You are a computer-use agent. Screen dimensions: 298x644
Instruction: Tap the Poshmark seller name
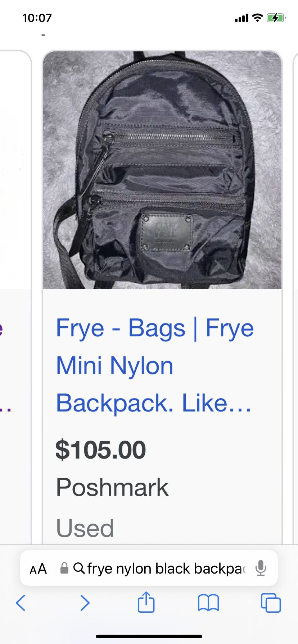(112, 488)
